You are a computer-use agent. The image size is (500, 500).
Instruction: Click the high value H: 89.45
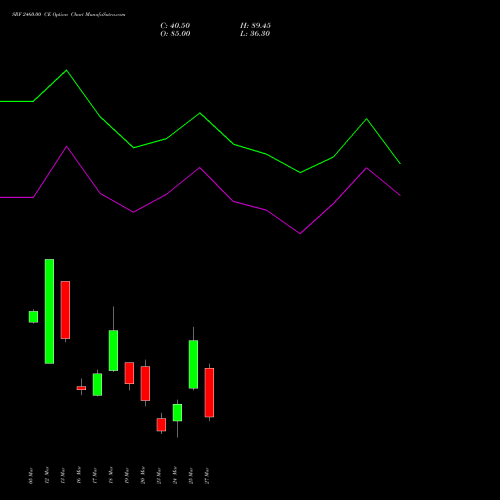click(255, 26)
